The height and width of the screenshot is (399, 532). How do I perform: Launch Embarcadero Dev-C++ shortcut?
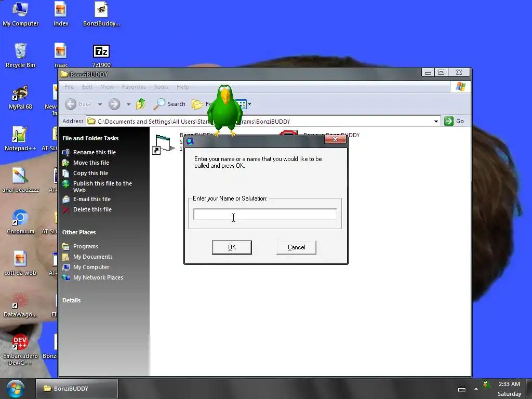pyautogui.click(x=20, y=350)
